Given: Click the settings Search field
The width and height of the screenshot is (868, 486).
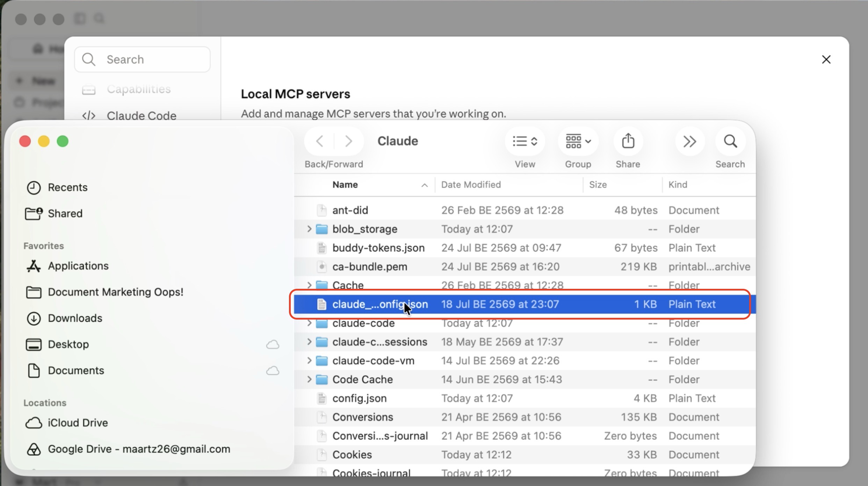Looking at the screenshot, I should [x=143, y=59].
